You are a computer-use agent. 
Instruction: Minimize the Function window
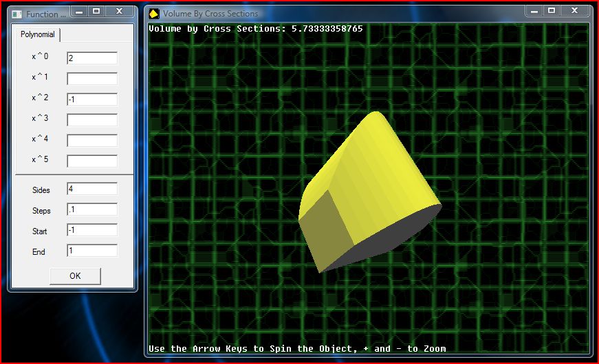tap(79, 12)
